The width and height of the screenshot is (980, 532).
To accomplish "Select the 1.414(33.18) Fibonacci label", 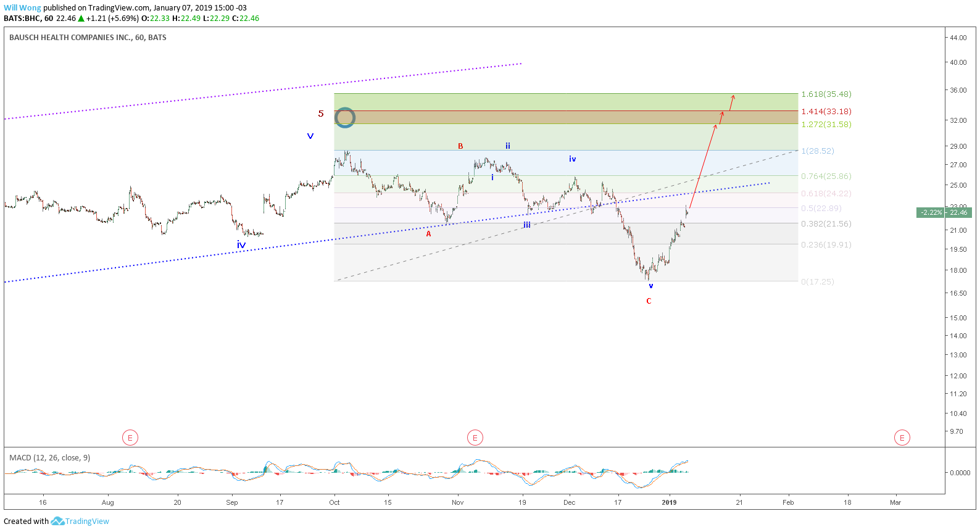I will click(x=826, y=112).
